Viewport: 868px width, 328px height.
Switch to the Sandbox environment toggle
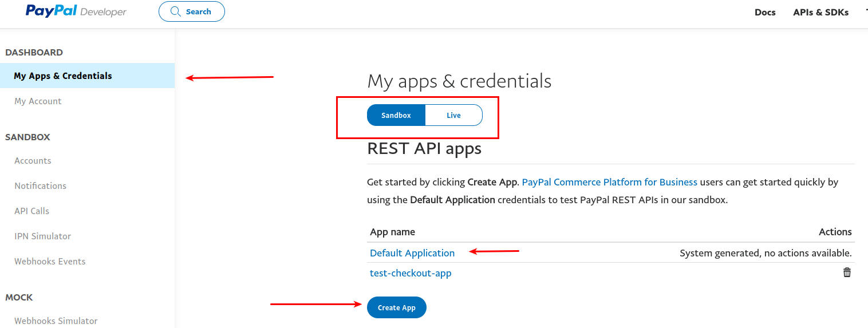coord(396,115)
